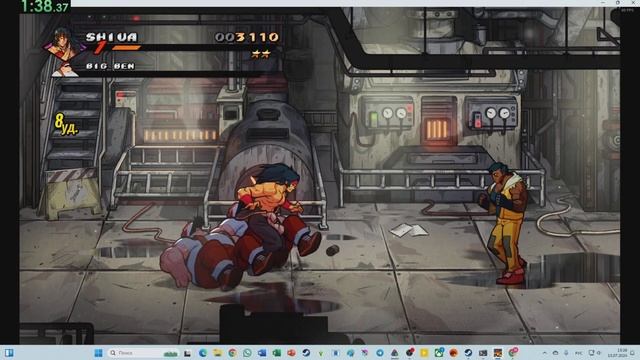Open WhatsApp from the taskbar
640x360 pixels.
click(x=247, y=353)
